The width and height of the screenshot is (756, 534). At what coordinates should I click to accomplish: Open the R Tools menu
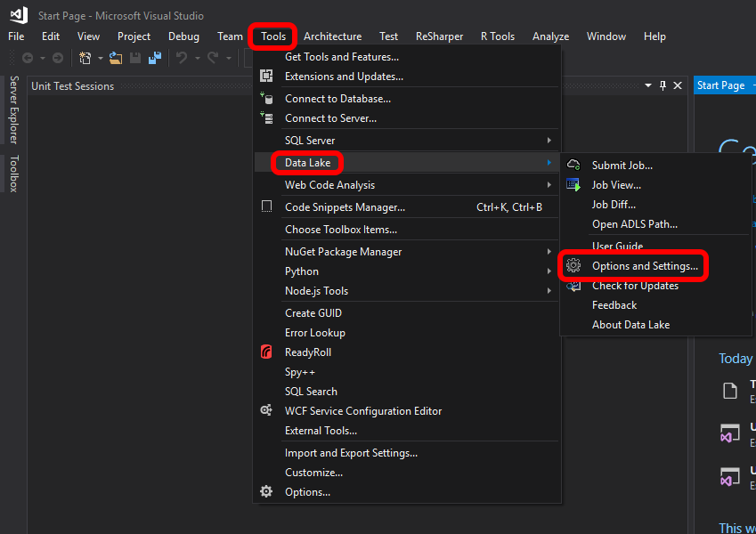[x=498, y=36]
